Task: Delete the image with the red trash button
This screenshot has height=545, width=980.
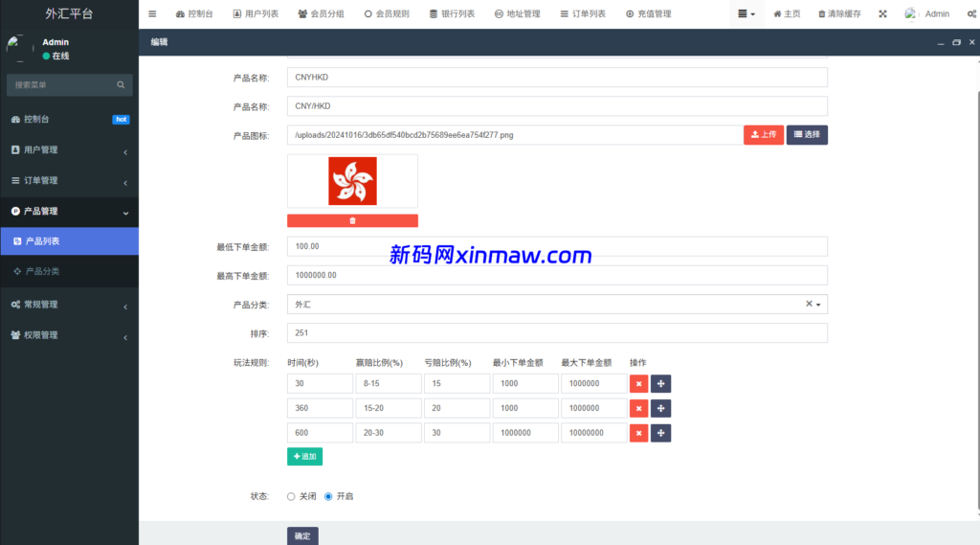Action: click(352, 221)
